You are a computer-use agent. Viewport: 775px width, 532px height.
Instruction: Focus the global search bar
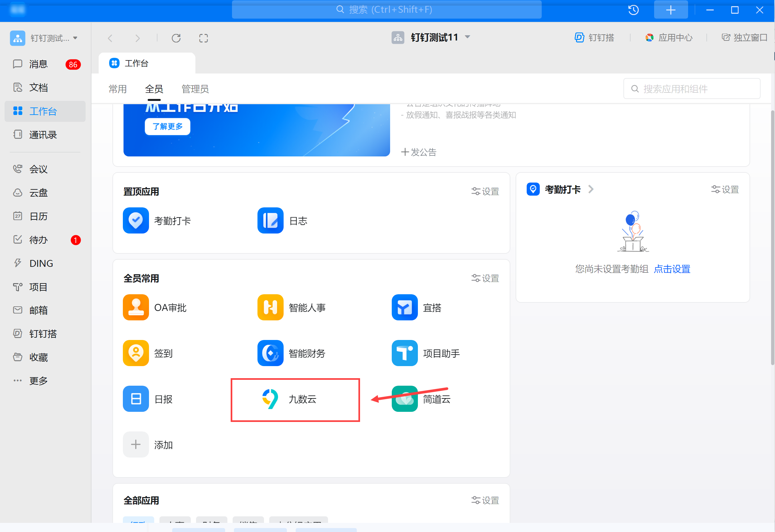click(x=387, y=10)
